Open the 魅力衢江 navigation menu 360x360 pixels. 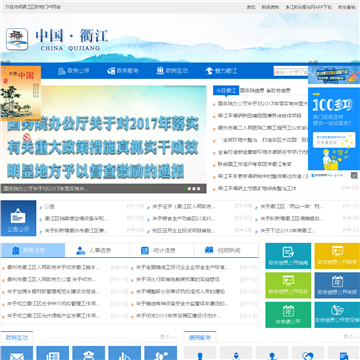221,71
